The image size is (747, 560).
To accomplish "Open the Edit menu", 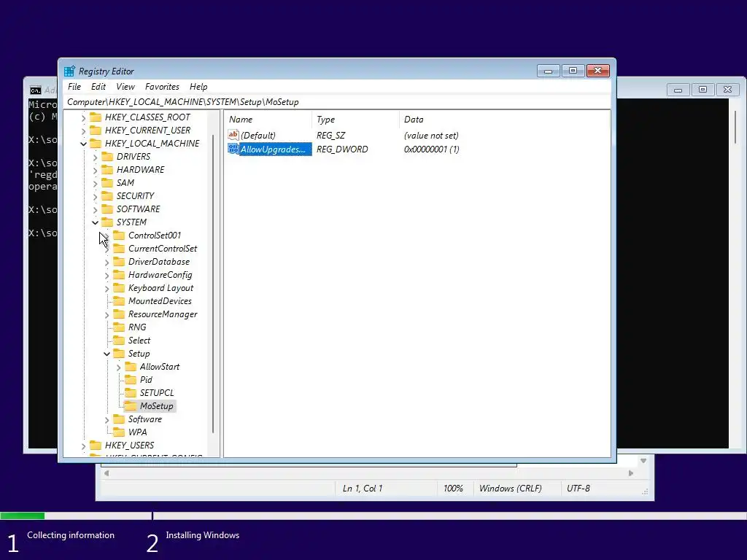I will 98,87.
